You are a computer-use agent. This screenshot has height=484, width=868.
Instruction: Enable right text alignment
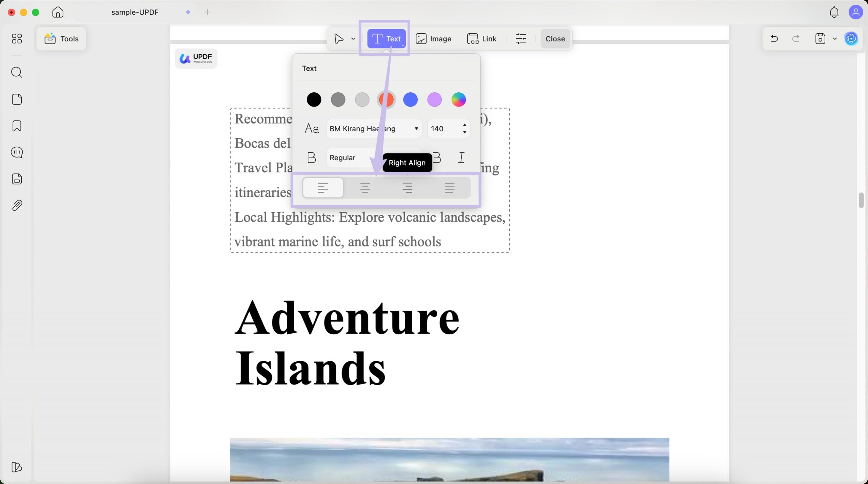408,188
